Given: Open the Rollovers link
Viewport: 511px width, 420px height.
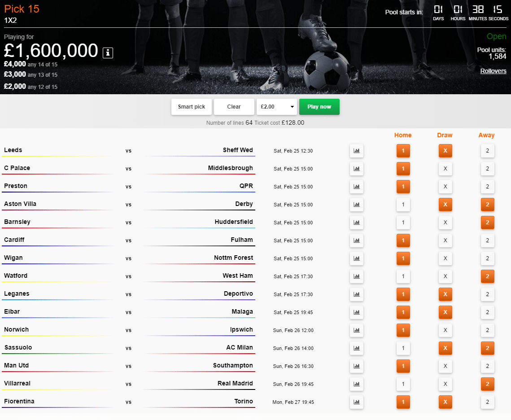Looking at the screenshot, I should pos(493,71).
